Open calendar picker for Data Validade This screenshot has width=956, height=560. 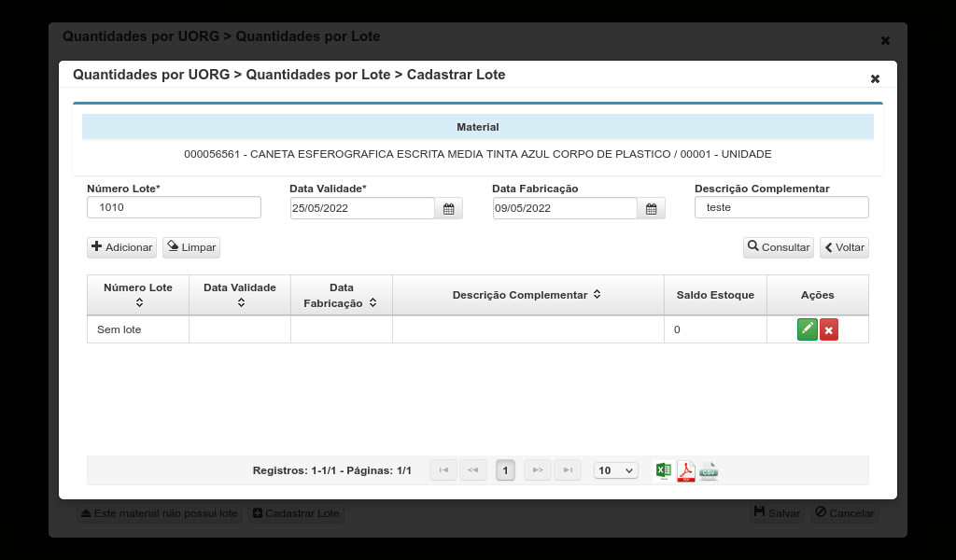pos(449,208)
